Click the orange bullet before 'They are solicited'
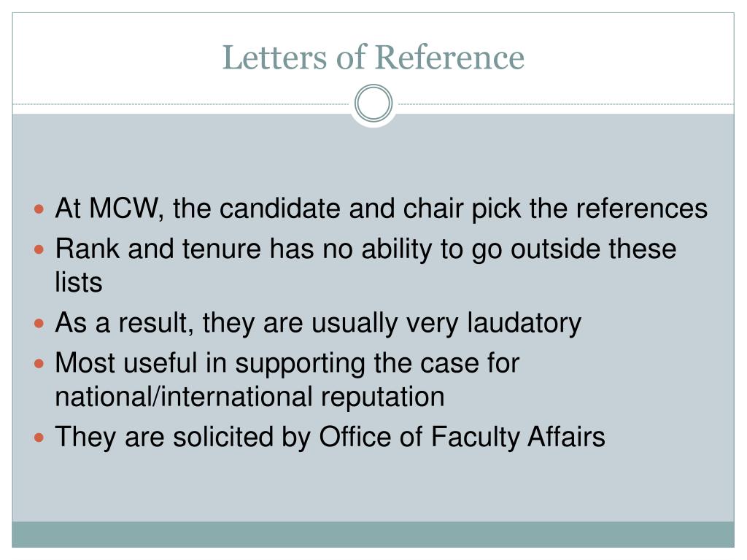 click(39, 437)
